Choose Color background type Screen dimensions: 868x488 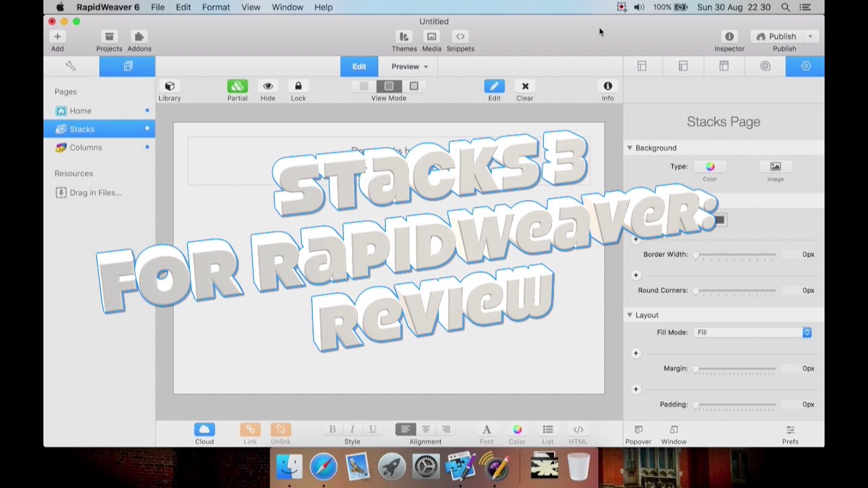click(710, 167)
